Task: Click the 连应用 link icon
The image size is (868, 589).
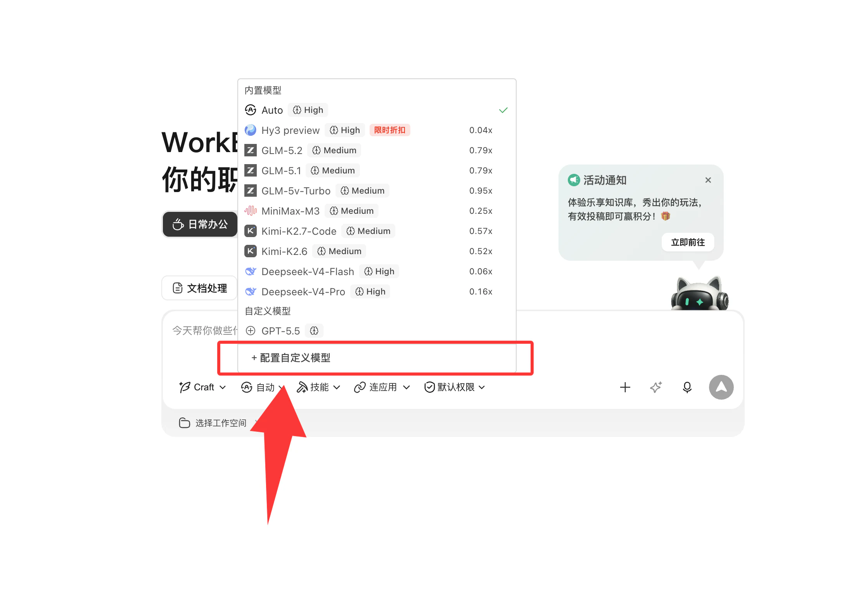Action: point(360,387)
